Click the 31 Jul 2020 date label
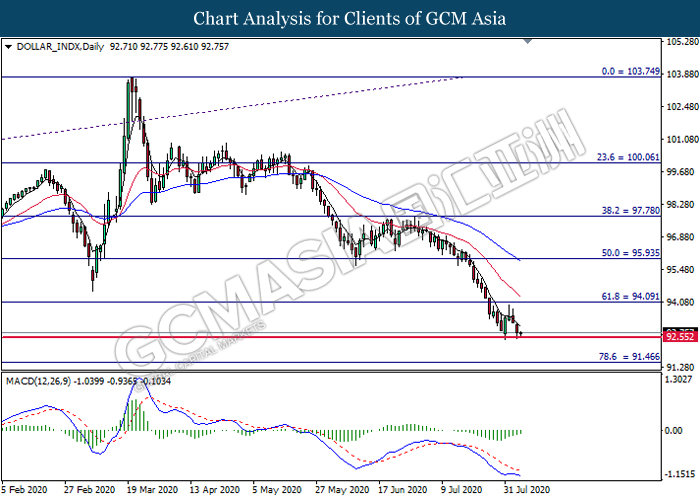The height and width of the screenshot is (500, 700). pos(527,490)
